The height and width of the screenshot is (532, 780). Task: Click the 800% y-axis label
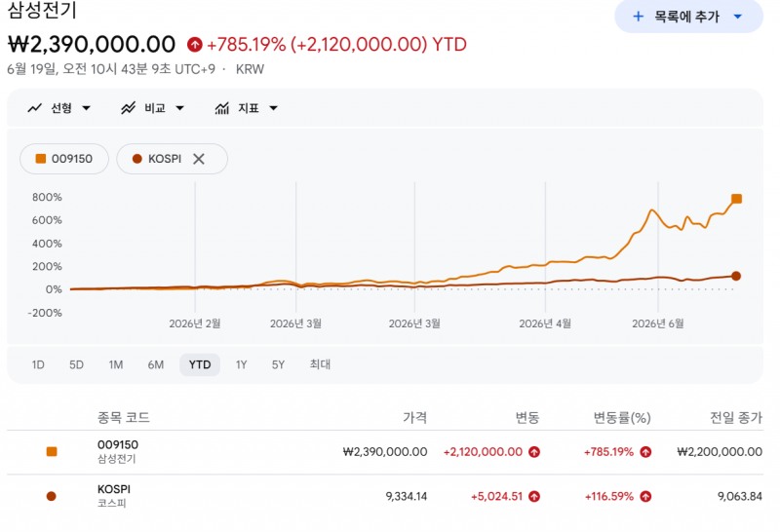47,198
